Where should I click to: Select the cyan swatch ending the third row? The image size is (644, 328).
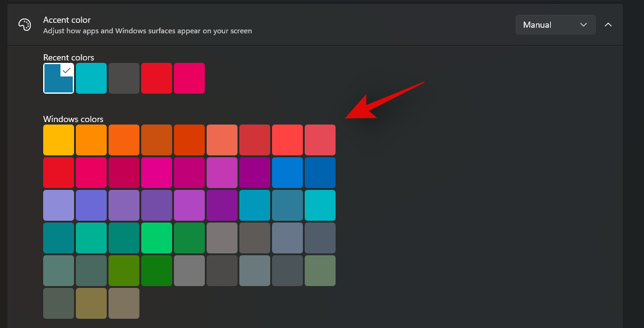(x=320, y=205)
